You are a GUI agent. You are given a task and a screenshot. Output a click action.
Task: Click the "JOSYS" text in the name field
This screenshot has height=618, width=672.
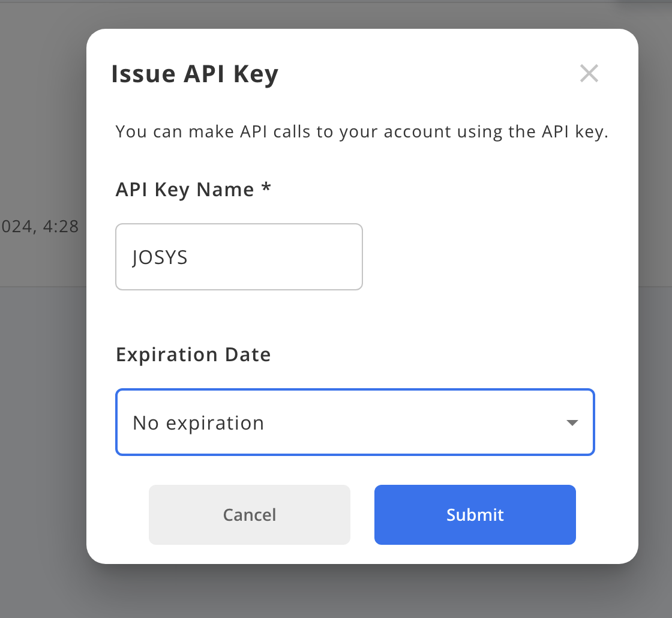pyautogui.click(x=160, y=257)
